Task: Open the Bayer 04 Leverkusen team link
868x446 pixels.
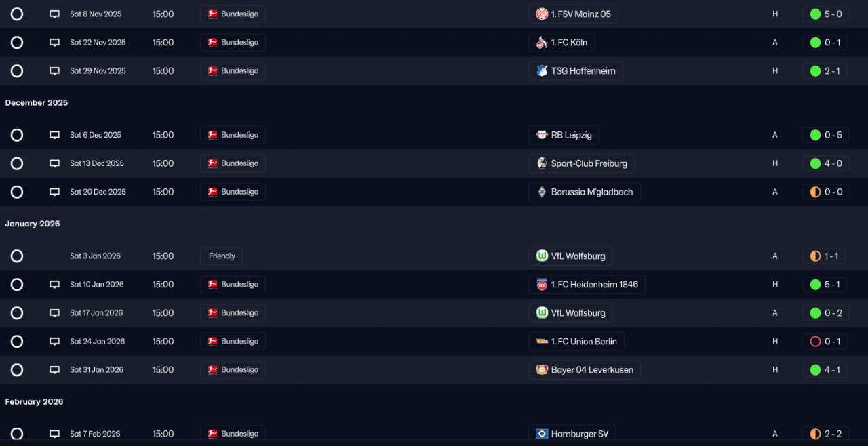Action: coord(585,370)
